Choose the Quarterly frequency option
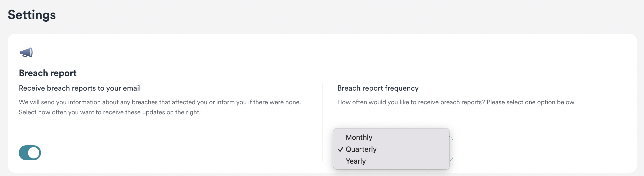This screenshot has height=176, width=644. tap(361, 149)
